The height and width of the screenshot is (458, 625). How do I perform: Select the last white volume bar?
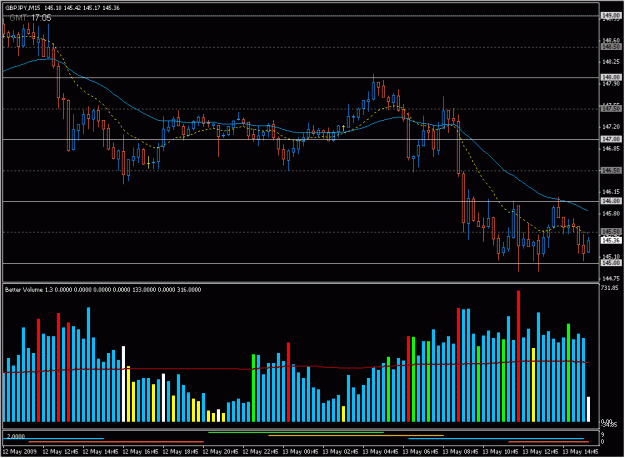[x=588, y=409]
